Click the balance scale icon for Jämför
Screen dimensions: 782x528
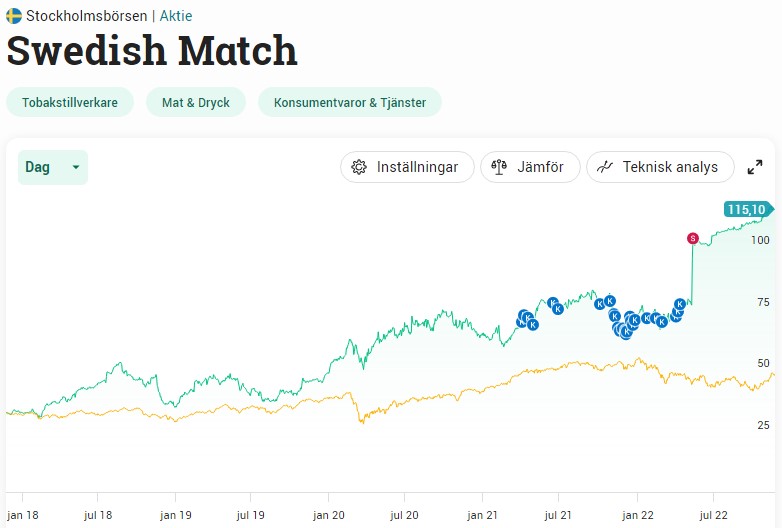pos(499,167)
